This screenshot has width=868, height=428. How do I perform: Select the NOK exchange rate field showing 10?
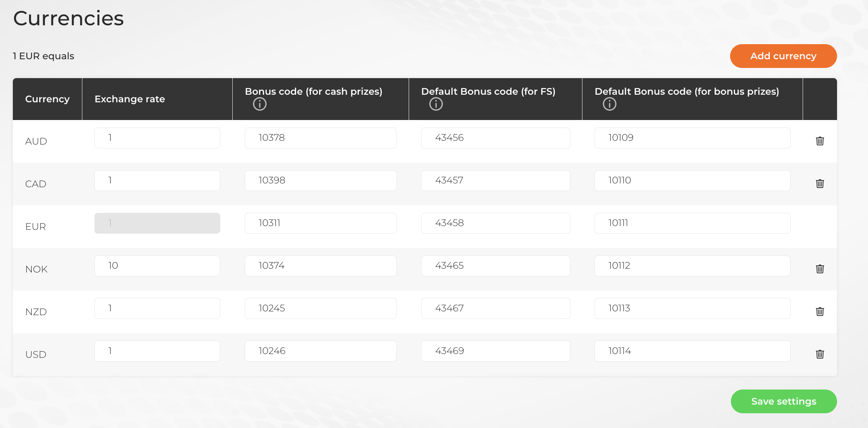click(x=157, y=265)
